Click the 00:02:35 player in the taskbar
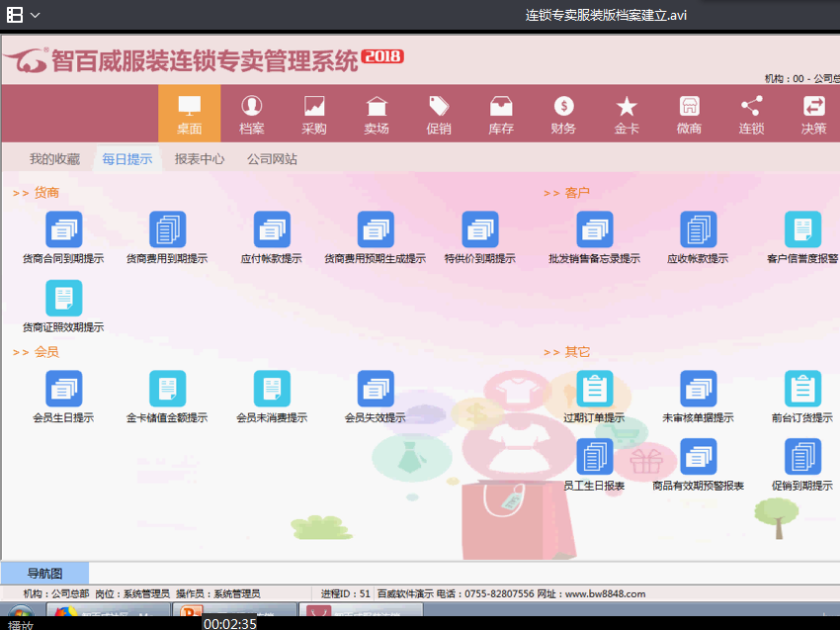This screenshot has width=840, height=630. click(229, 621)
